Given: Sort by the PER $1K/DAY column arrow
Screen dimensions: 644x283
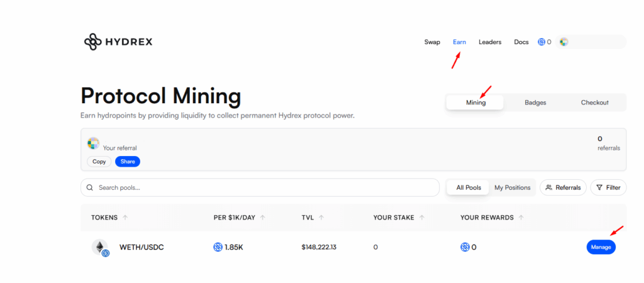Looking at the screenshot, I should [262, 218].
